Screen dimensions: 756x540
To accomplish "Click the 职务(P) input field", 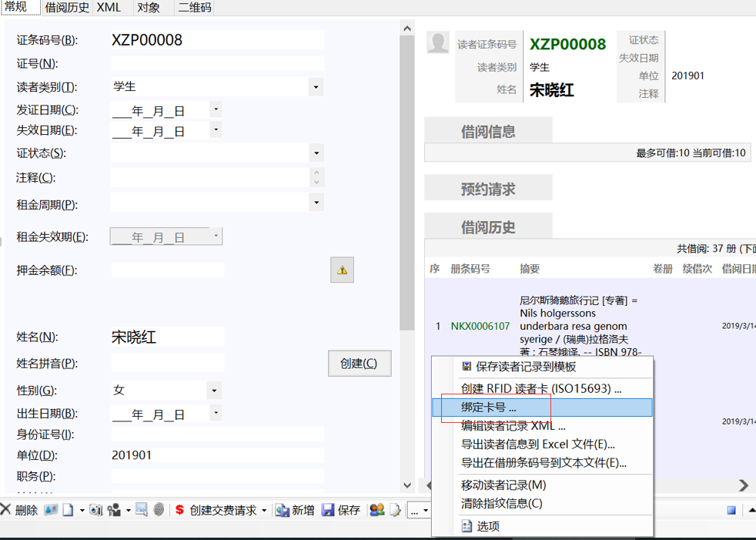I will pos(217,476).
